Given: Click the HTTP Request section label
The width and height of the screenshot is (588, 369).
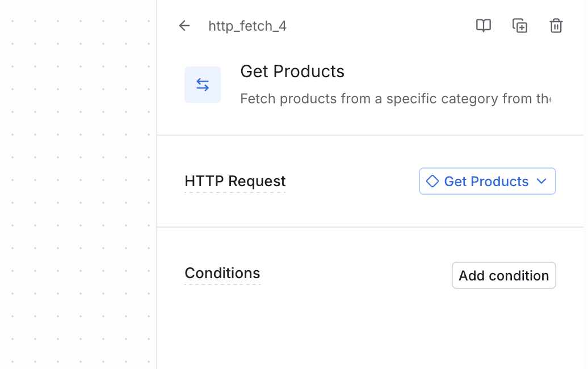Looking at the screenshot, I should tap(235, 181).
